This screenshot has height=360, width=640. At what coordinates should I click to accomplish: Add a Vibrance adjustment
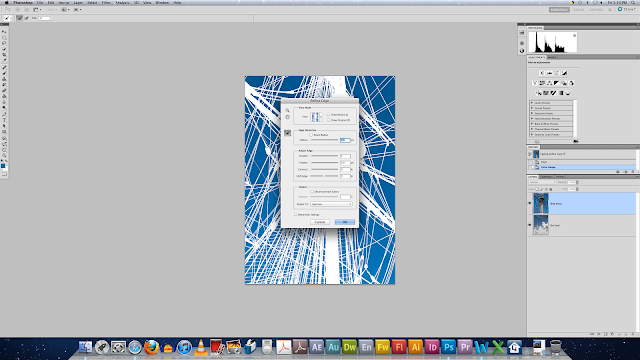pos(535,83)
